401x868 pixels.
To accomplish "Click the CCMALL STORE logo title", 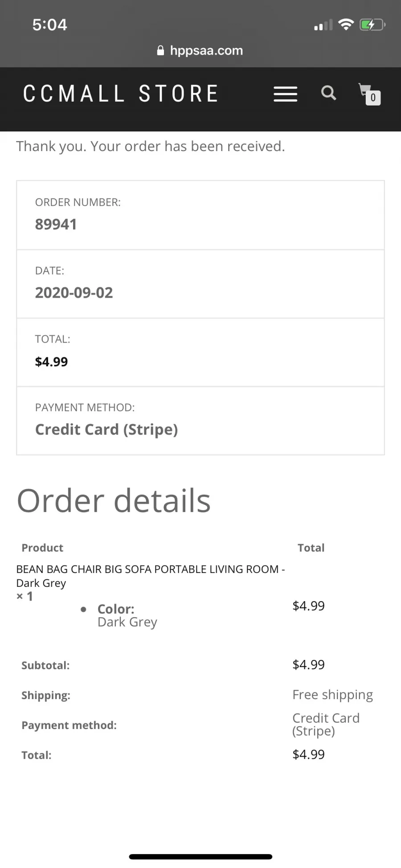I will 120,94.
